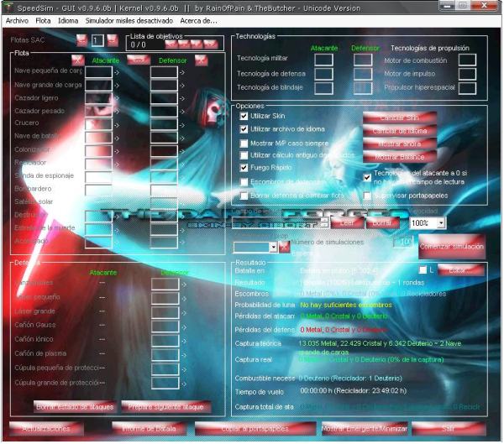Click the defender arrow for Nave de batalla
Image resolution: width=504 pixels, height=444 pixels.
pos(182,138)
